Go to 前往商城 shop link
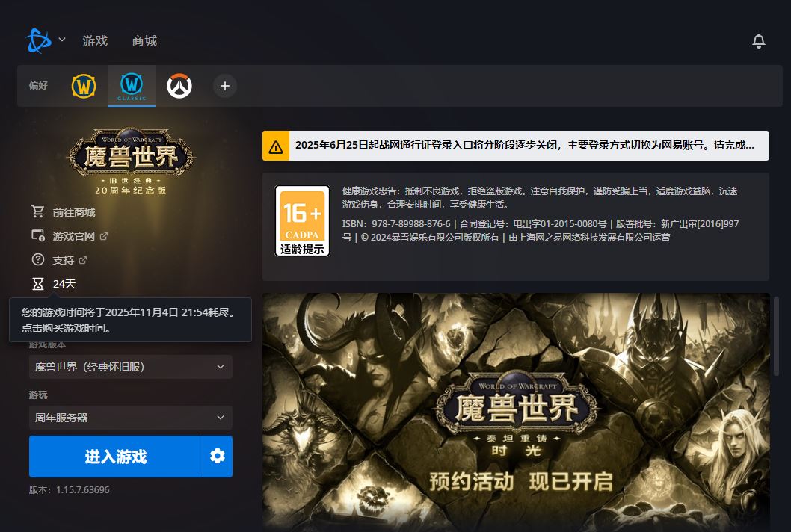This screenshot has width=791, height=532. [73, 212]
